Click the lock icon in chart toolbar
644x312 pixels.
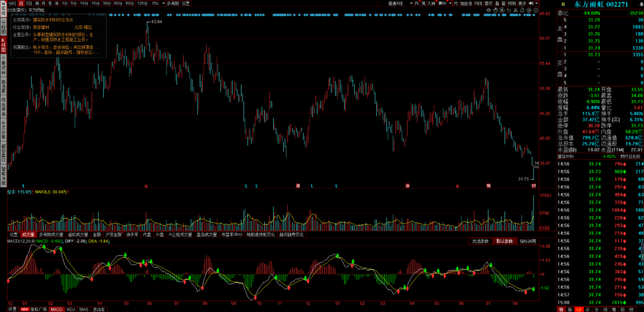(x=522, y=10)
